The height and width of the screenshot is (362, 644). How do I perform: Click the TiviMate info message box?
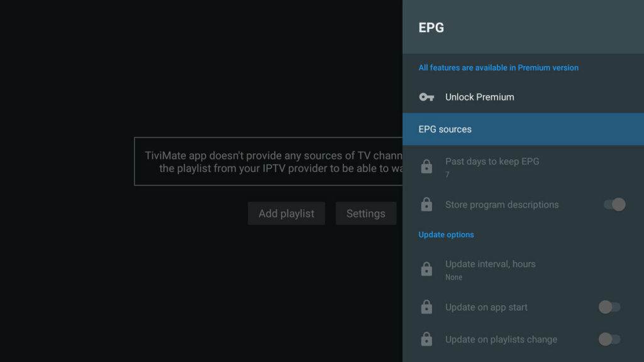click(269, 162)
